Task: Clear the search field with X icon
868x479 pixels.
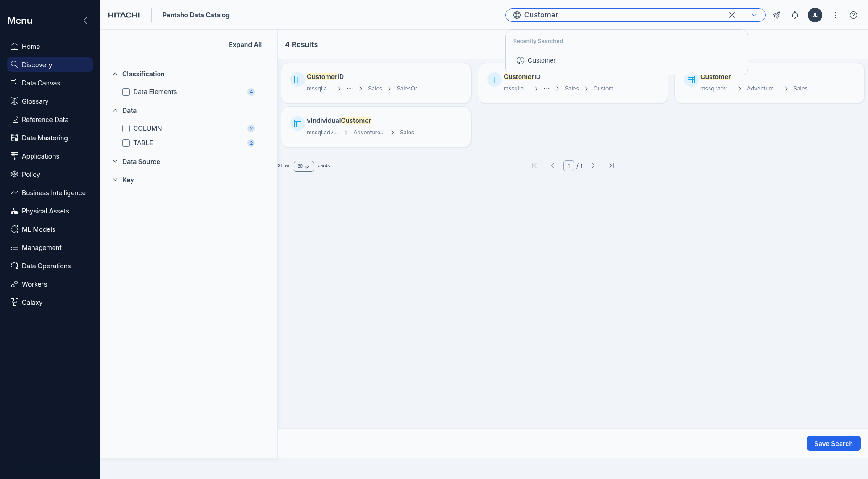Action: pyautogui.click(x=732, y=15)
